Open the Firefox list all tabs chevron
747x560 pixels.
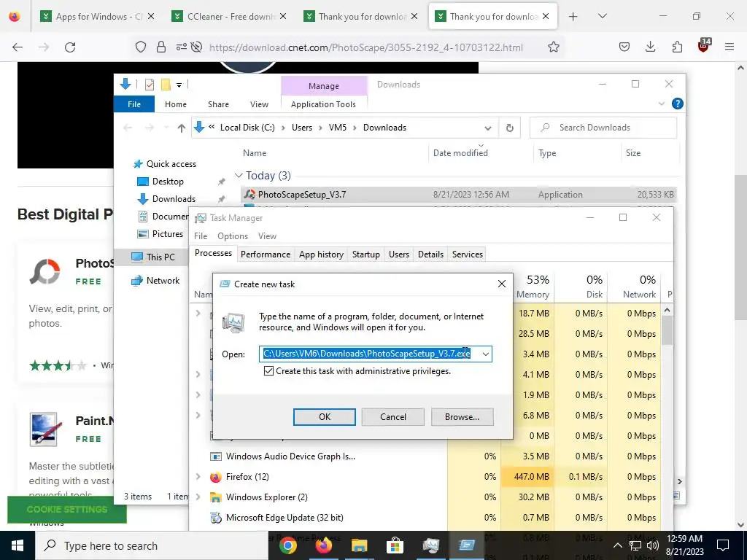602,17
